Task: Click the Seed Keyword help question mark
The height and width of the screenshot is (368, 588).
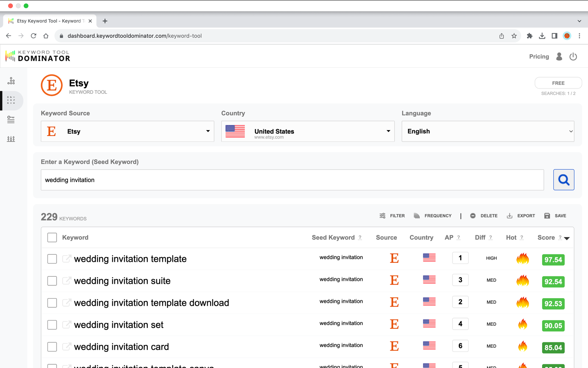Action: click(x=360, y=237)
